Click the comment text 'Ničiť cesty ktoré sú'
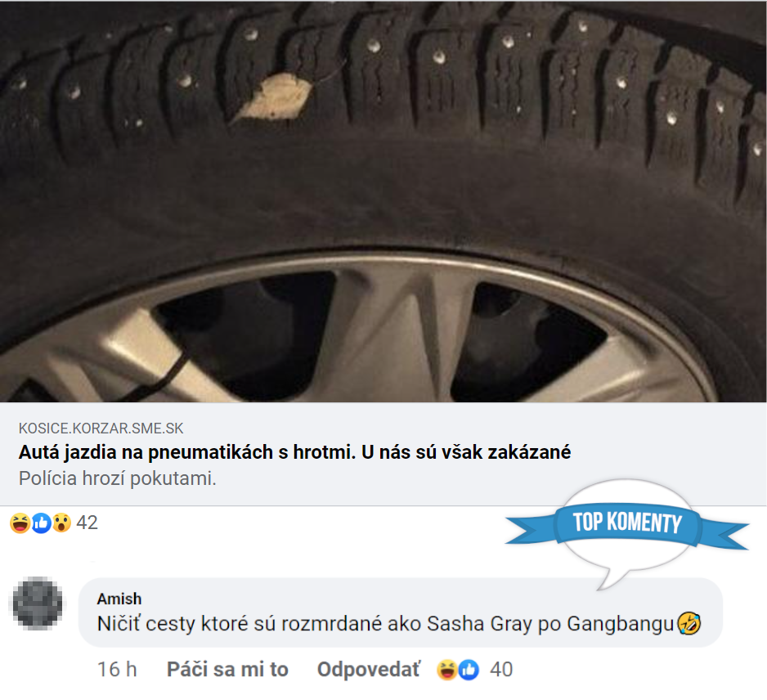The image size is (767, 700). click(x=186, y=624)
